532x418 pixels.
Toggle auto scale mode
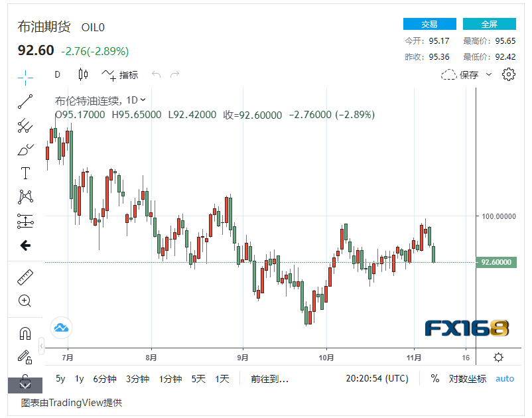(x=505, y=379)
